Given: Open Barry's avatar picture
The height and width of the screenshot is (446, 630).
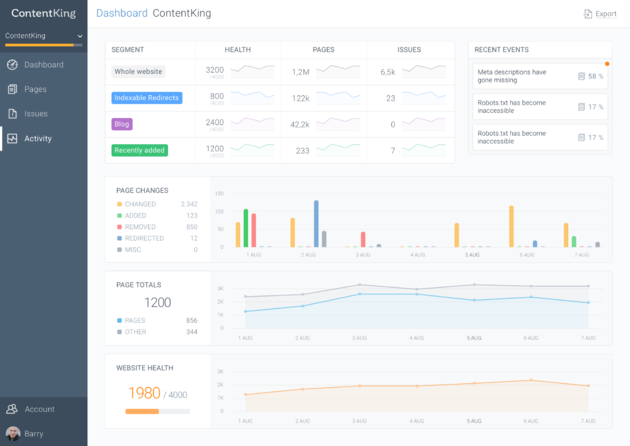Looking at the screenshot, I should [13, 434].
